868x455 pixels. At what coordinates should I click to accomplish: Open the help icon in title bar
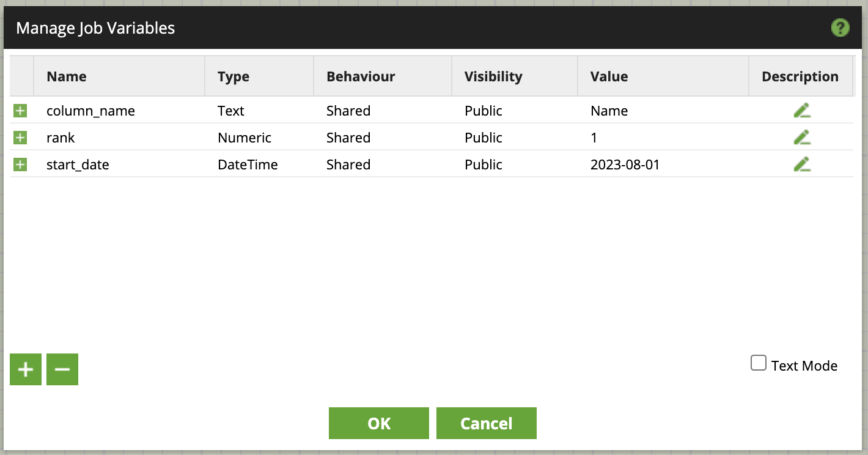840,28
